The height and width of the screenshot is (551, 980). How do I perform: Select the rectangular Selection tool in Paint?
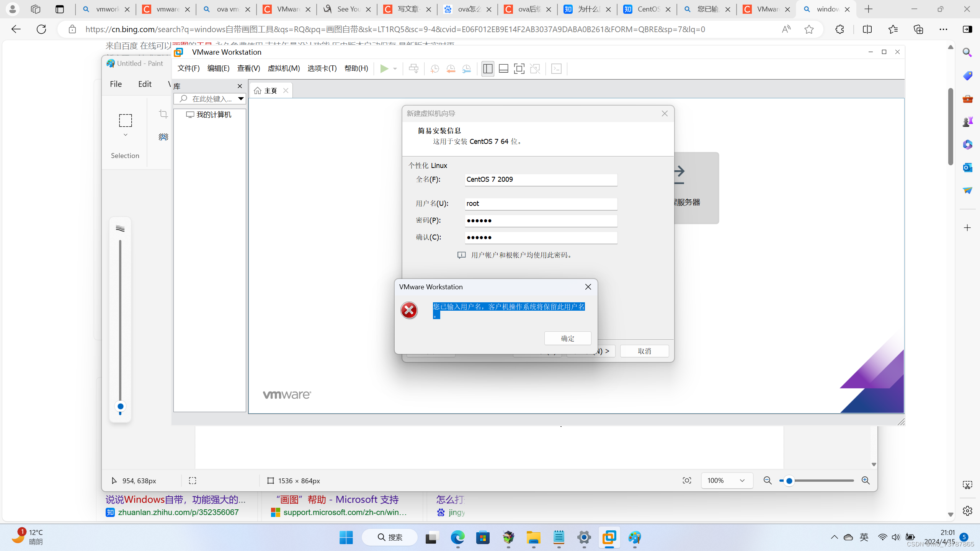[x=125, y=121]
